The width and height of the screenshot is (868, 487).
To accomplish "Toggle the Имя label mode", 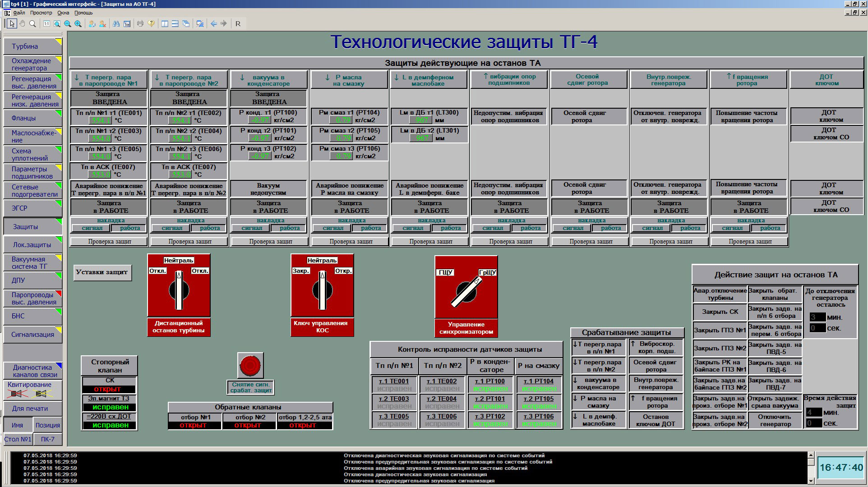I will [x=18, y=425].
